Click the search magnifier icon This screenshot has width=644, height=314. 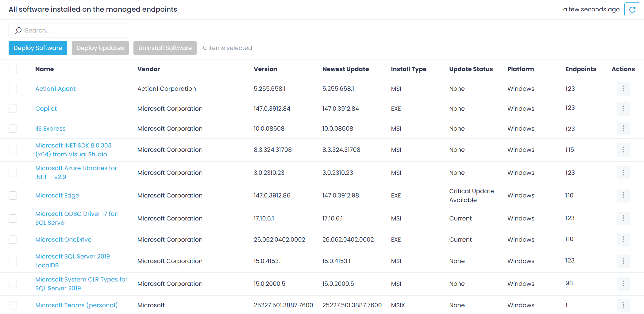pyautogui.click(x=18, y=30)
